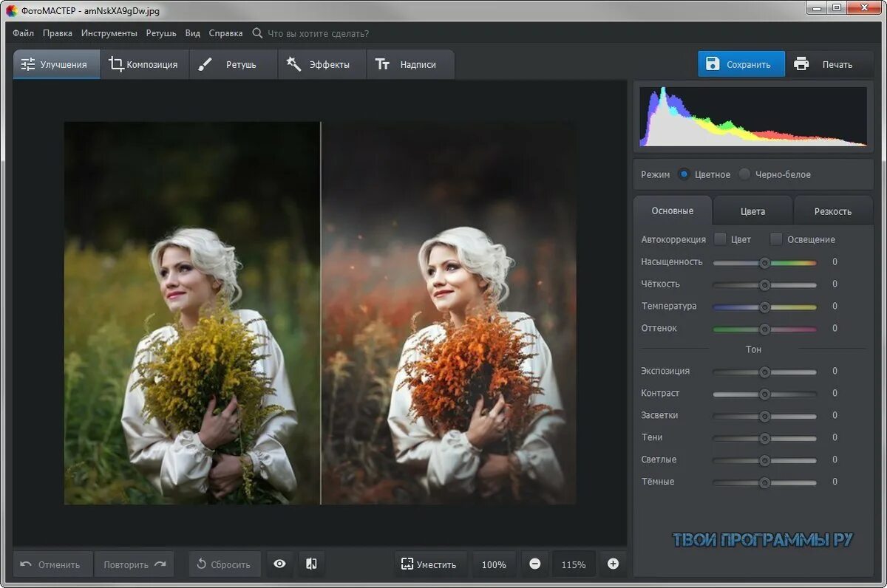
Task: Open the Файл menu
Action: [23, 33]
